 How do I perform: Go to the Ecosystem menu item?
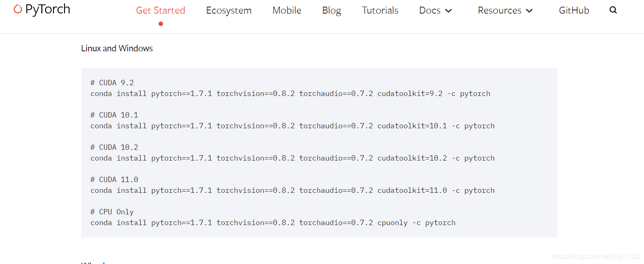click(x=229, y=10)
